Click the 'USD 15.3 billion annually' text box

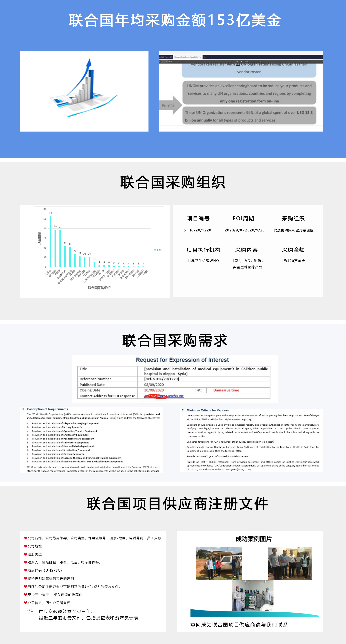pos(249,116)
